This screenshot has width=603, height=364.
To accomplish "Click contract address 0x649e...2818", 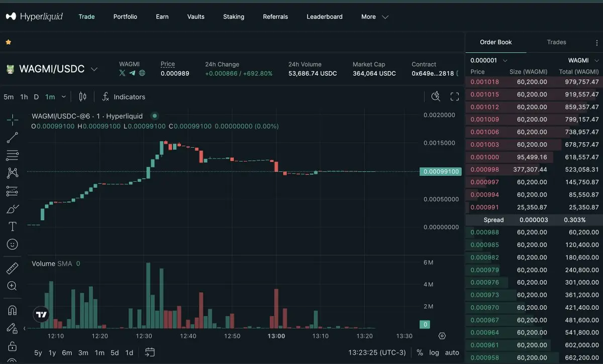I will click(433, 73).
